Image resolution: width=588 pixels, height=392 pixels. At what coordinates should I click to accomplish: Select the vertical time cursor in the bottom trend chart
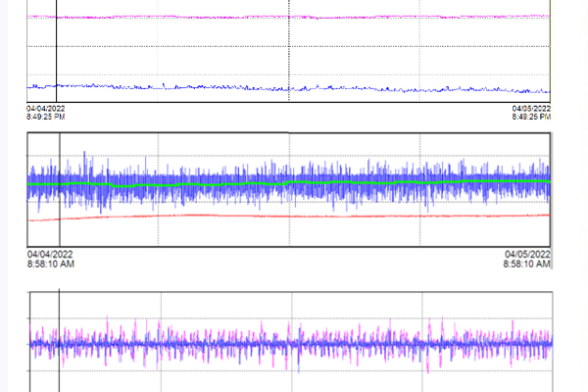59,340
